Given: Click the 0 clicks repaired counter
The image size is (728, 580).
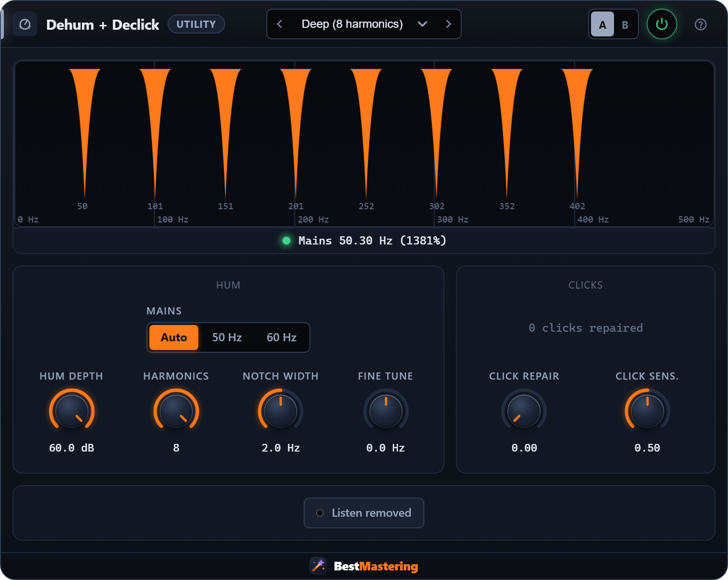Looking at the screenshot, I should [x=585, y=328].
